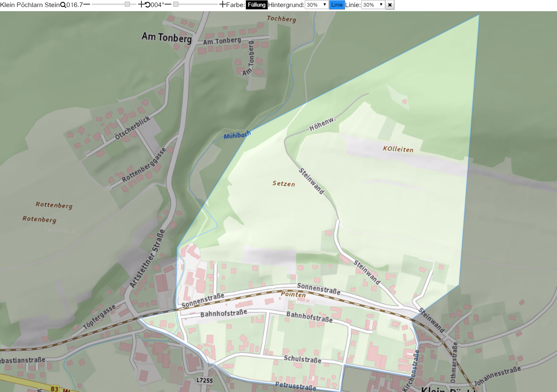Click the Setzen label on the map
Screen dimensions: 557x392
click(284, 184)
